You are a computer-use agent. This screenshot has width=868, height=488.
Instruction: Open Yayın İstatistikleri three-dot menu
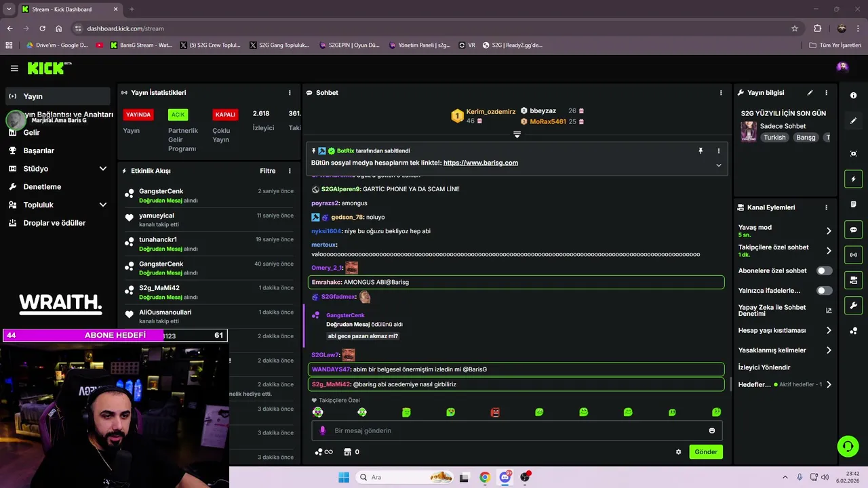(x=290, y=93)
